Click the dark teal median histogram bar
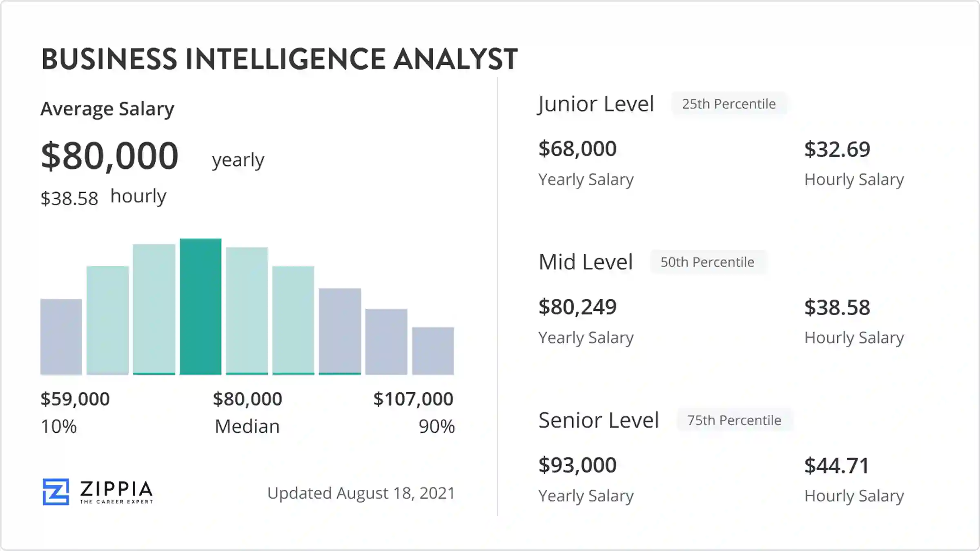Image resolution: width=980 pixels, height=551 pixels. coord(200,307)
